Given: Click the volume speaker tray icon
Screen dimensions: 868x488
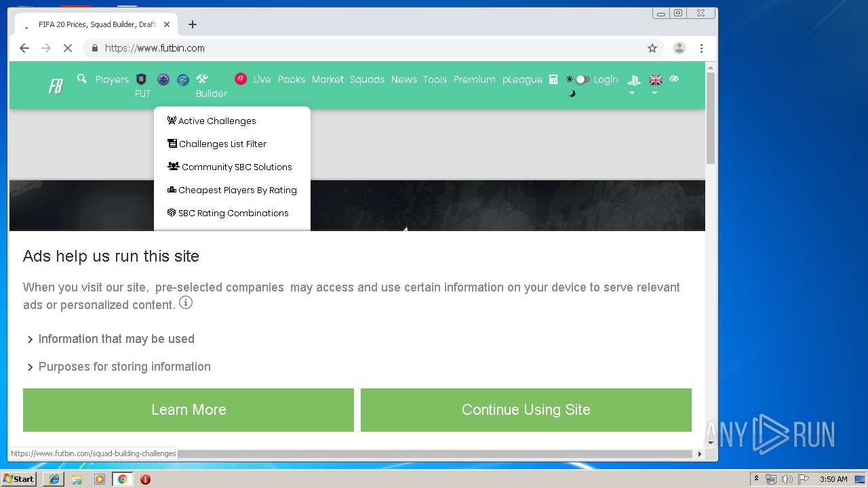Looking at the screenshot, I should pyautogui.click(x=787, y=479).
